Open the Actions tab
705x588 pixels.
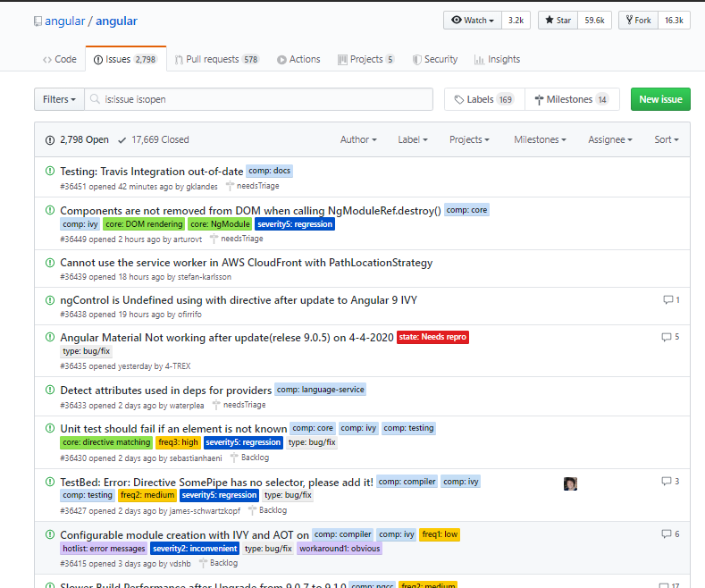click(298, 59)
